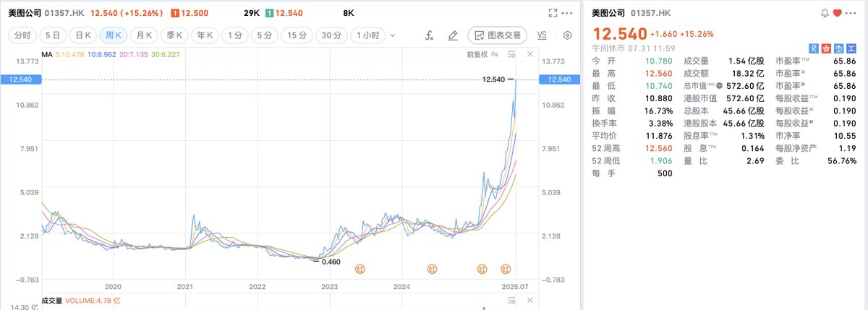Click the 换手率 3.38% value
Screen dimensions: 868x310
pyautogui.click(x=660, y=124)
